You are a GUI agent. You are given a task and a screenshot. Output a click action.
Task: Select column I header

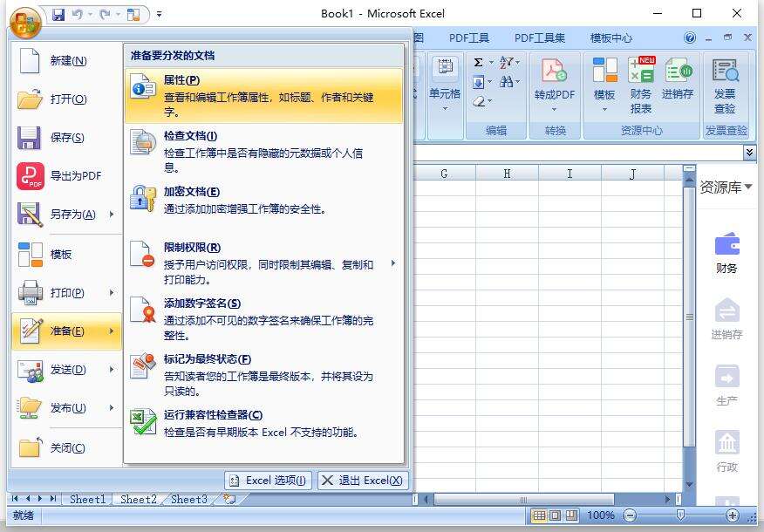[x=570, y=174]
